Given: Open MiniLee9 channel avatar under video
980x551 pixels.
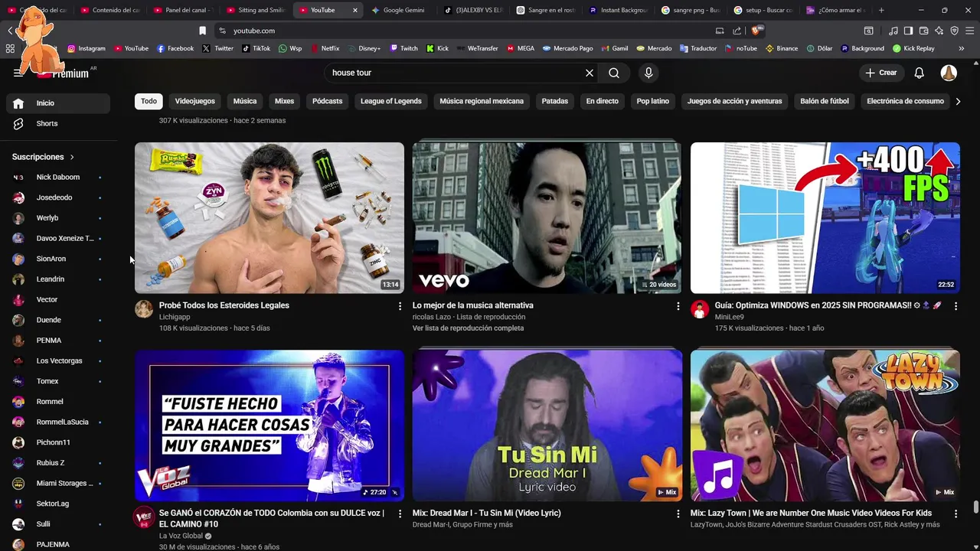Looking at the screenshot, I should [x=700, y=308].
